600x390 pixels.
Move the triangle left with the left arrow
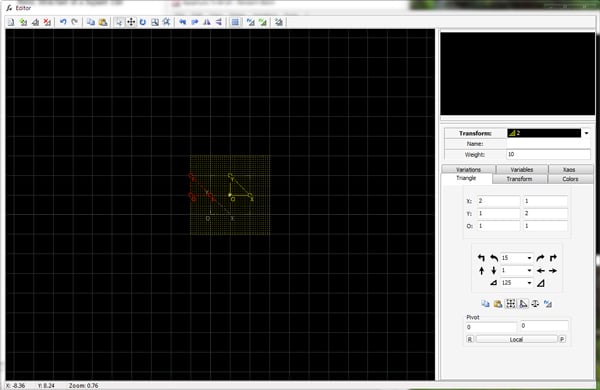[540, 271]
